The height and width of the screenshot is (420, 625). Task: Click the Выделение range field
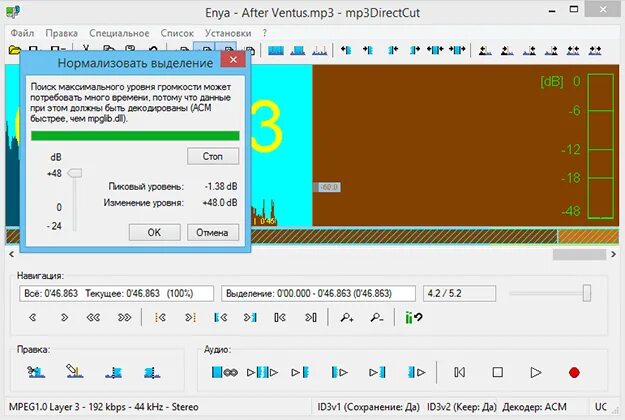(x=318, y=294)
